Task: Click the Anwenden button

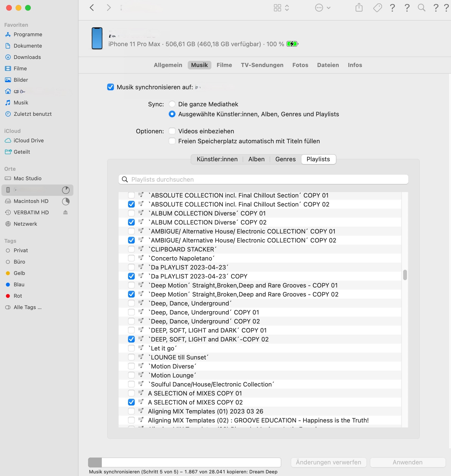Action: (407, 462)
